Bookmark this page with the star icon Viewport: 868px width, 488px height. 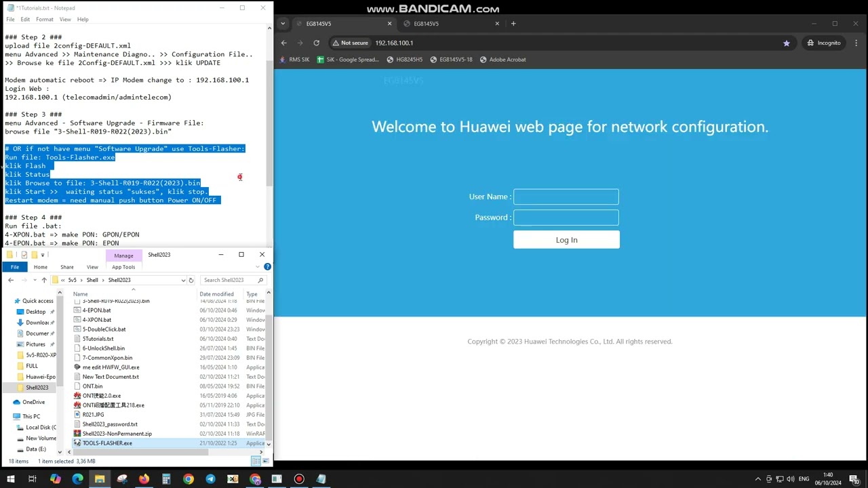786,43
